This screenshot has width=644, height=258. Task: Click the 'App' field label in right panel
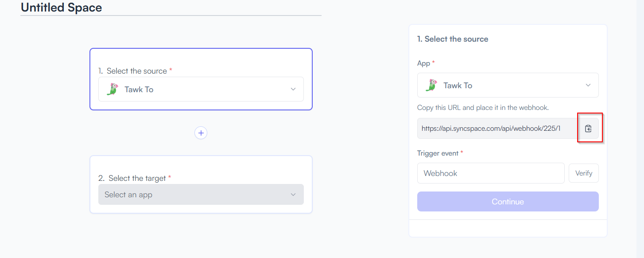point(424,63)
